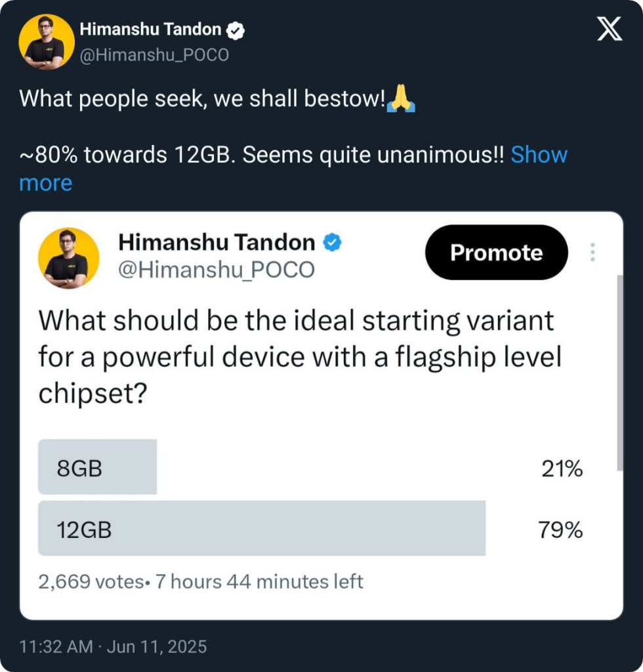Select the 8GB poll option
This screenshot has width=643, height=672.
(98, 467)
